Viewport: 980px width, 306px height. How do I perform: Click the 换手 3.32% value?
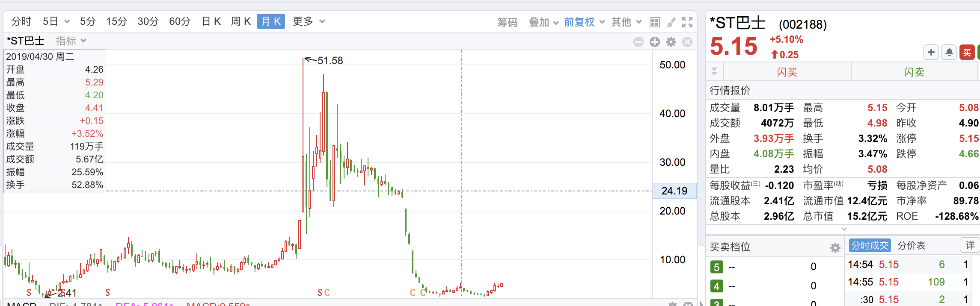pyautogui.click(x=873, y=138)
